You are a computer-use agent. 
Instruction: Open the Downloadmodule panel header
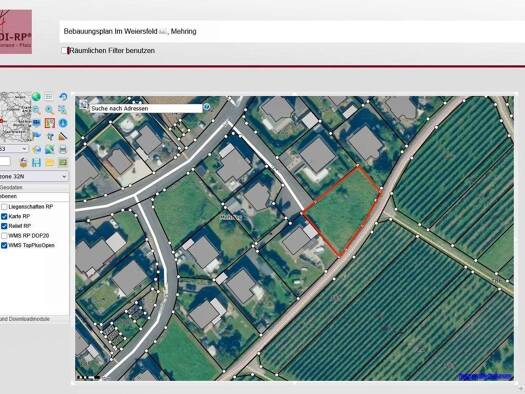point(34,319)
